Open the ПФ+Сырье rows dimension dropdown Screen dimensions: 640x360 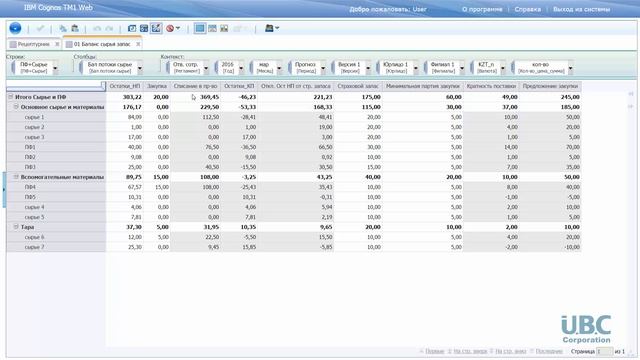coord(55,68)
